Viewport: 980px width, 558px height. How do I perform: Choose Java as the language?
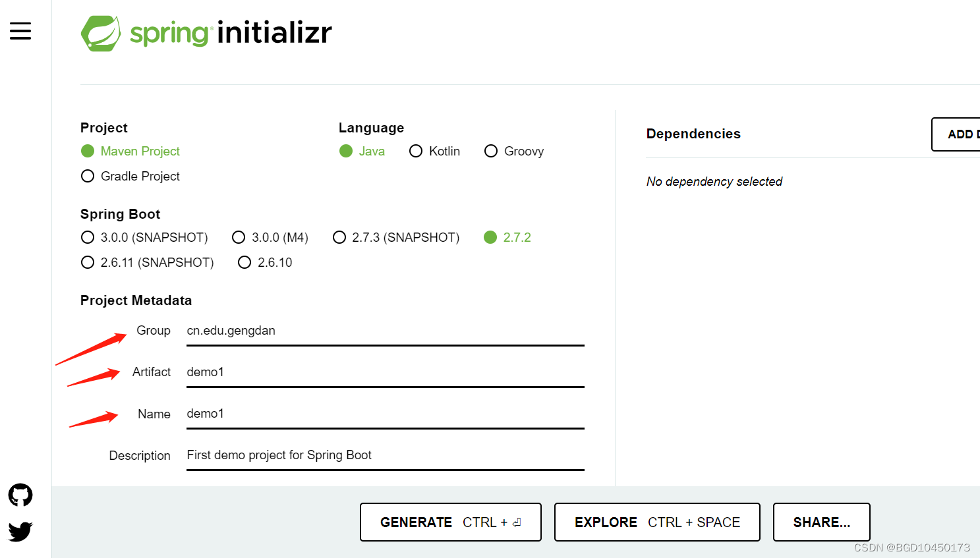point(362,151)
